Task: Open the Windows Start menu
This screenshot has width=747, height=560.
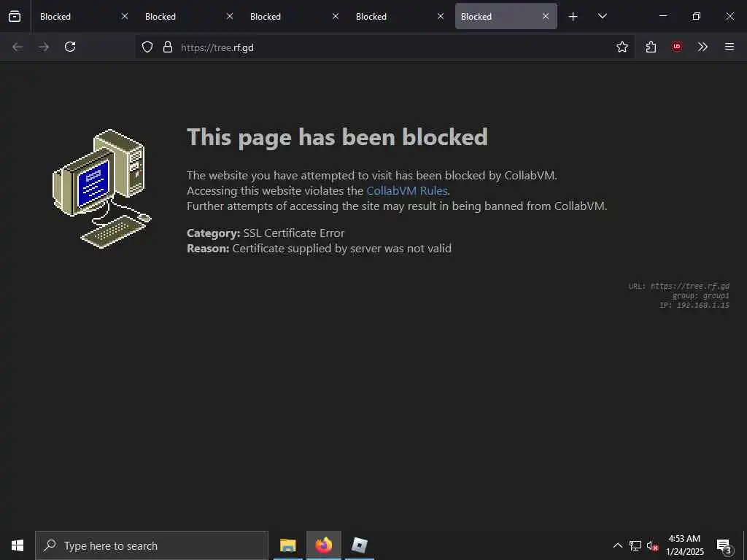Action: coord(18,545)
